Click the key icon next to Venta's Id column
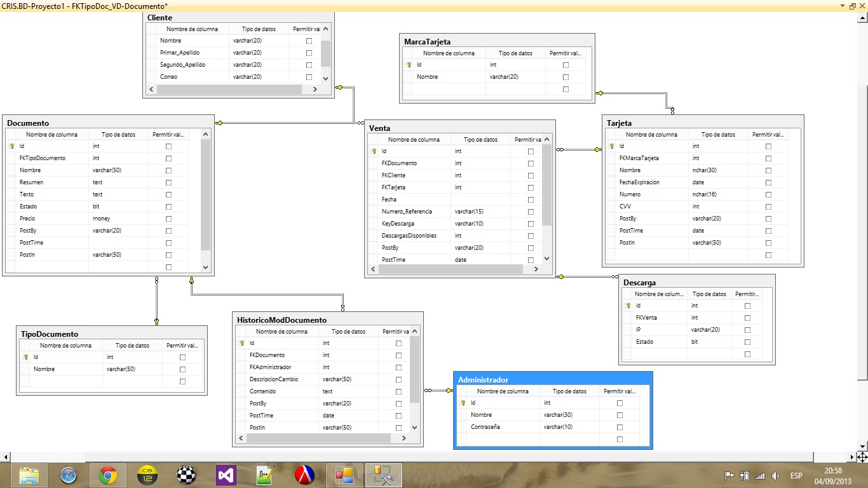This screenshot has width=868, height=488. tap(375, 151)
